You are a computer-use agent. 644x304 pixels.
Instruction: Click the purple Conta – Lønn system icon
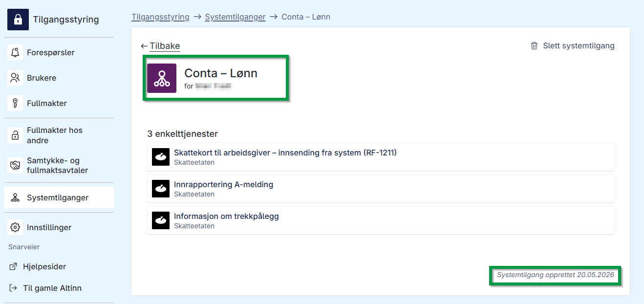point(162,78)
